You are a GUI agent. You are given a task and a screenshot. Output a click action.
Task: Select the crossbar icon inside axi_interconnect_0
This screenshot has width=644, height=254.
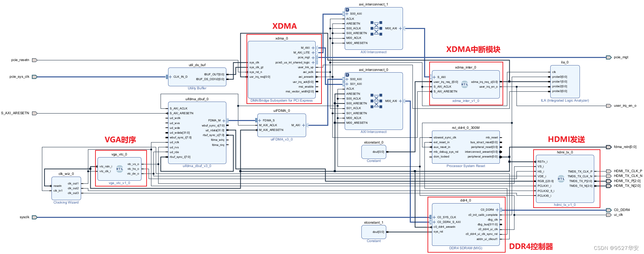point(376,101)
